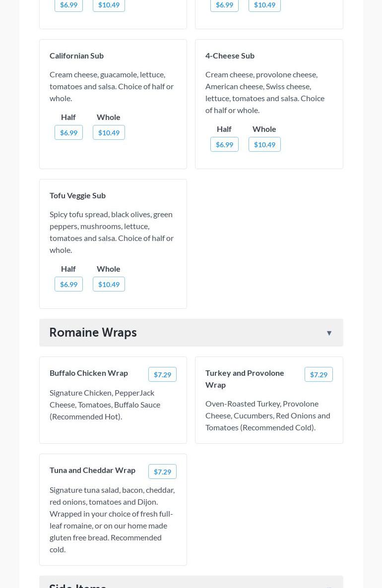
Task: Click the Tuna and Cheddar Wrap description
Action: [112, 519]
